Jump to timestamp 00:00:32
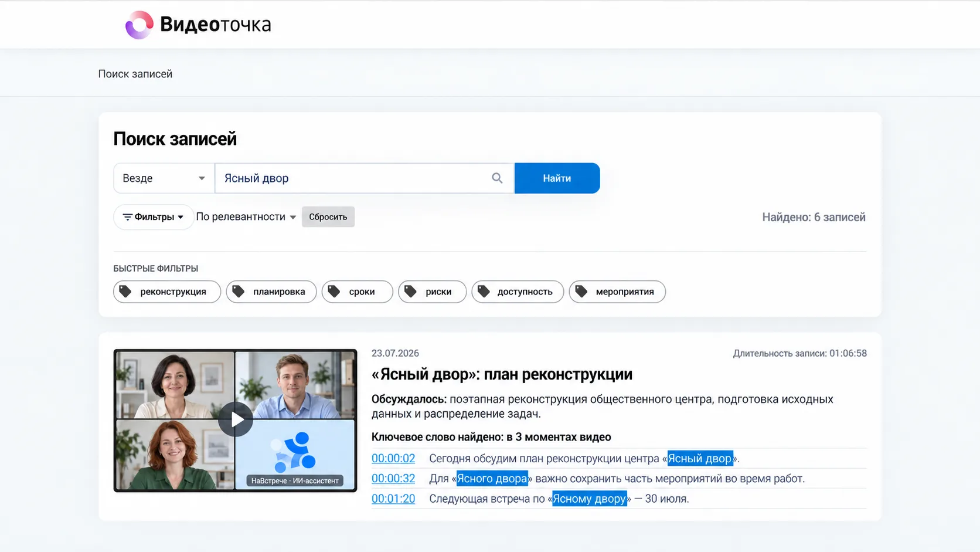The height and width of the screenshot is (552, 980). [393, 479]
